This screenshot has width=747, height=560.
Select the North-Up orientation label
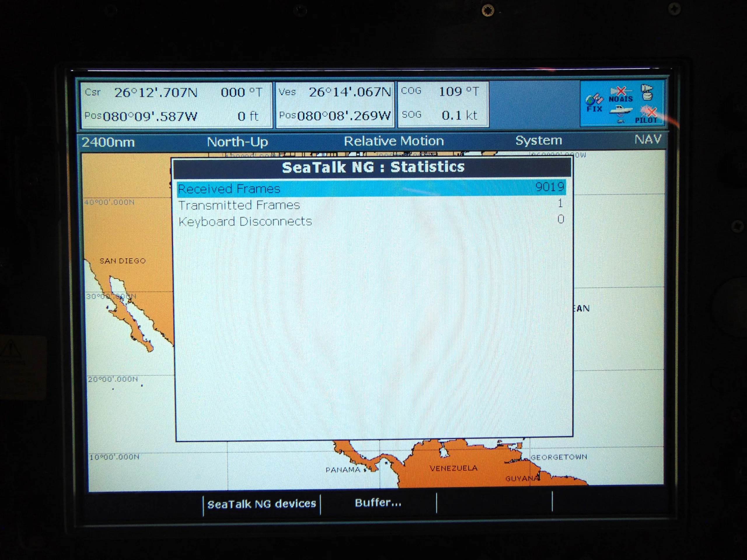(x=238, y=142)
